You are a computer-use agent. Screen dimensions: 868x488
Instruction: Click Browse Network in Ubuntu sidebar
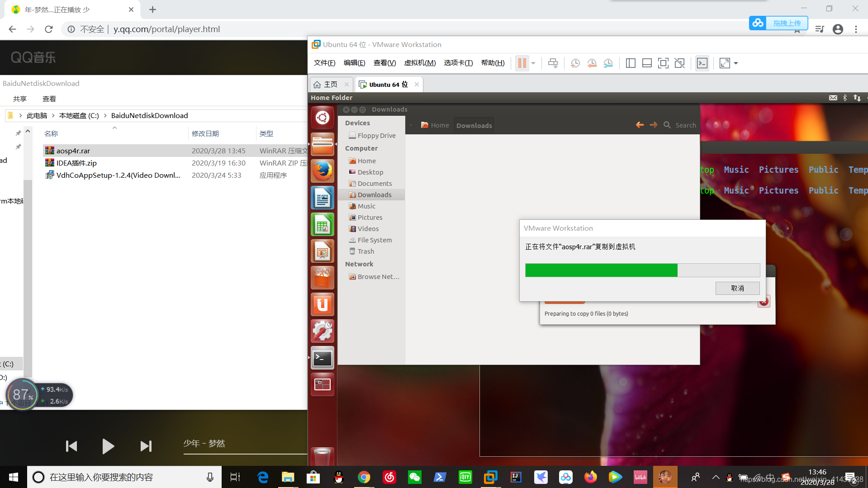[371, 277]
